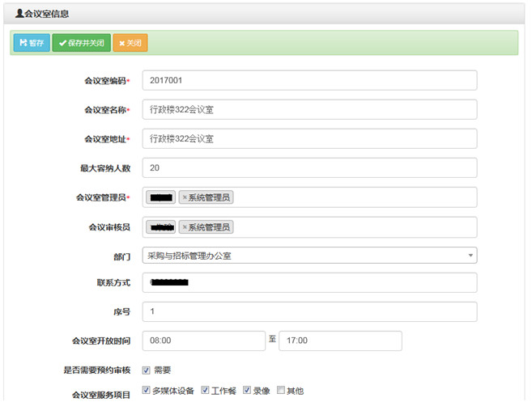Uncheck the 多媒体设备 checkbox
Viewport: 532px width, 402px height.
147,391
